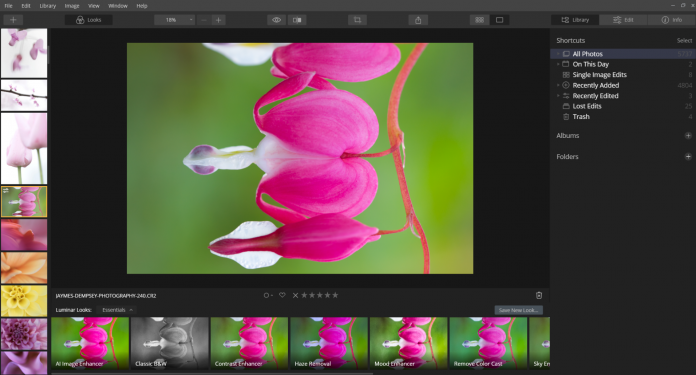
Task: Expand the Recently Added arrow
Action: [558, 85]
